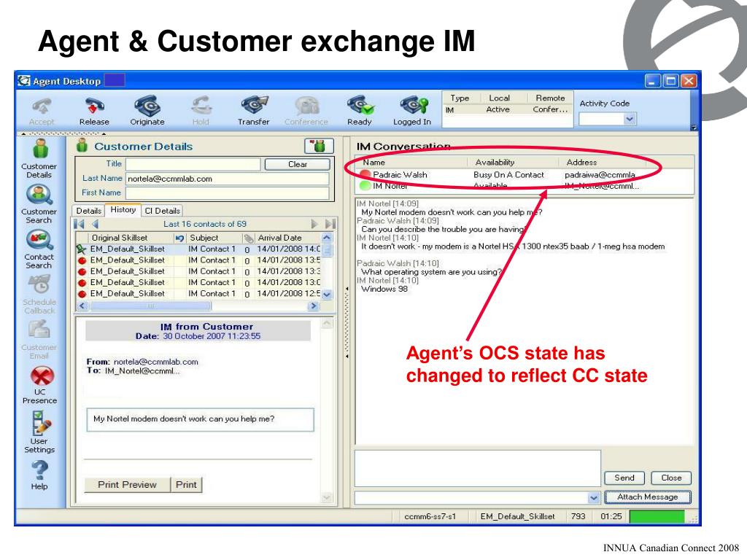
Task: Click contact table scroll down arrow
Action: pyautogui.click(x=327, y=295)
